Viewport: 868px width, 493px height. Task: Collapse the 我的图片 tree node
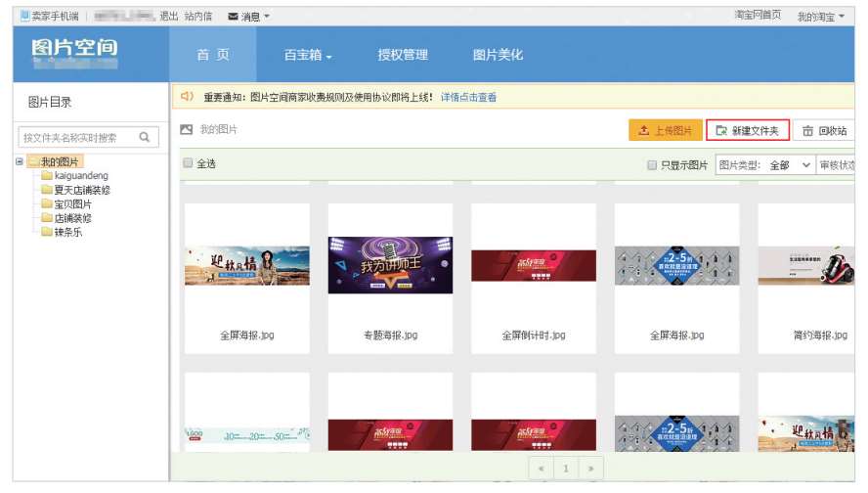click(x=20, y=161)
